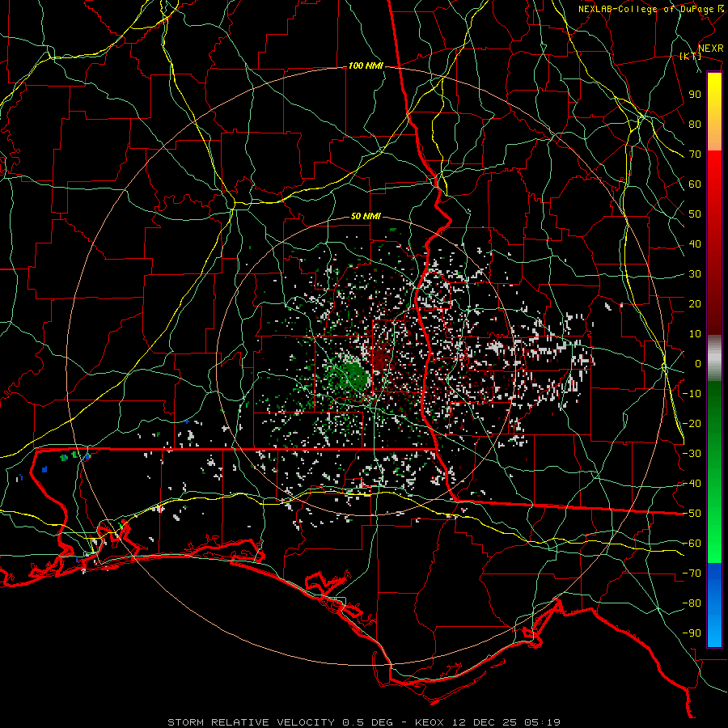Click the "0" value on velocity scale
This screenshot has width=728, height=728.
(x=698, y=363)
